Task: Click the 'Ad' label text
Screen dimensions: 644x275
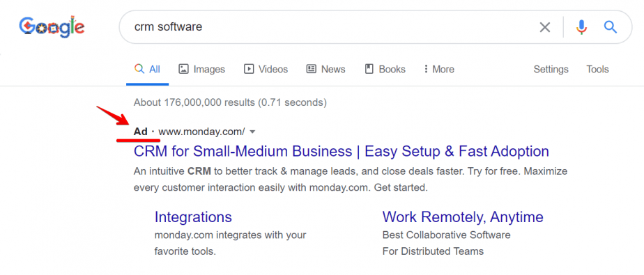Action: coord(141,132)
